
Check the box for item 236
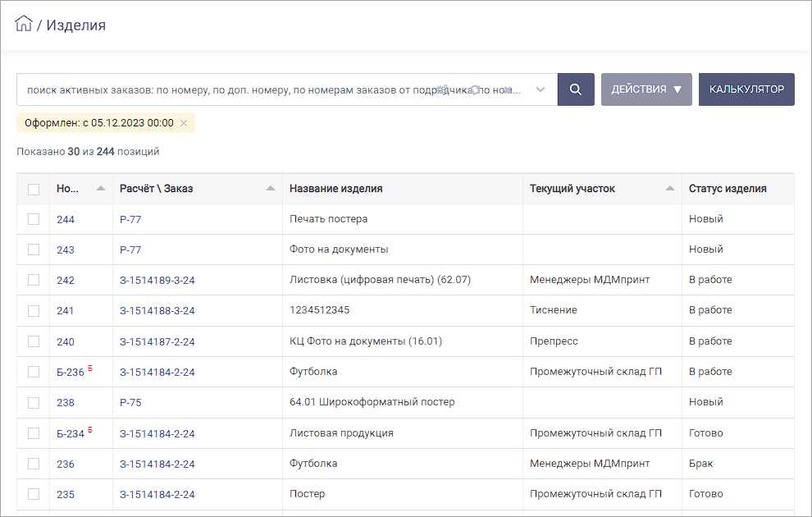tap(34, 464)
